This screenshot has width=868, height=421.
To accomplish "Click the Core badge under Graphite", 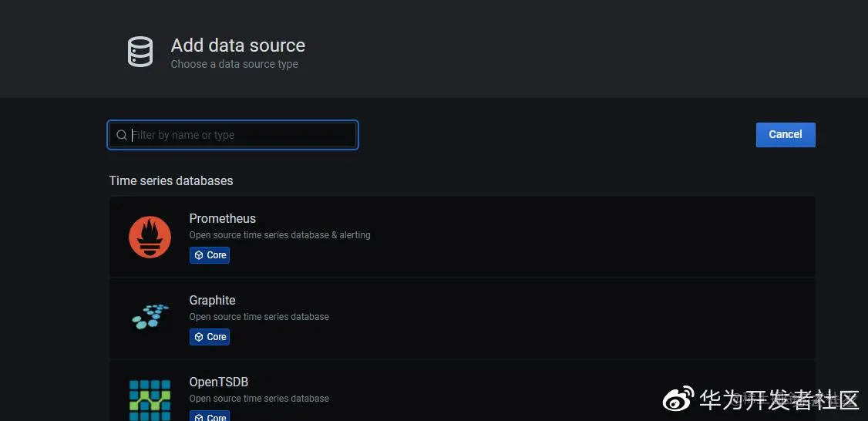I will (x=210, y=337).
